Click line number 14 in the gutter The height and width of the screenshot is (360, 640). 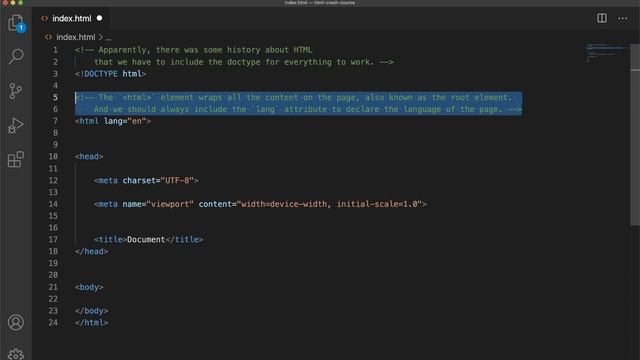click(53, 204)
